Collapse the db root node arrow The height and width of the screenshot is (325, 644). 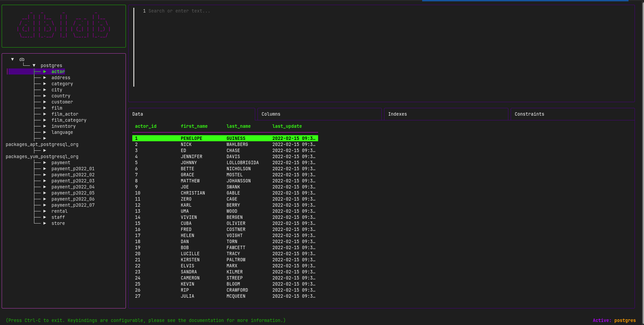tap(12, 59)
